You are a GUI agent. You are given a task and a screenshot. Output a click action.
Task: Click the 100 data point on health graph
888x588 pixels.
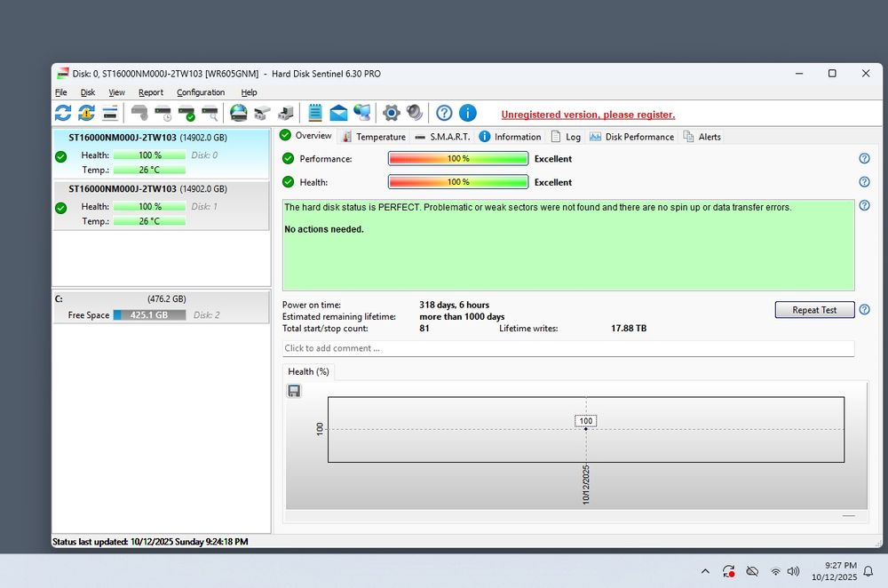click(x=585, y=428)
